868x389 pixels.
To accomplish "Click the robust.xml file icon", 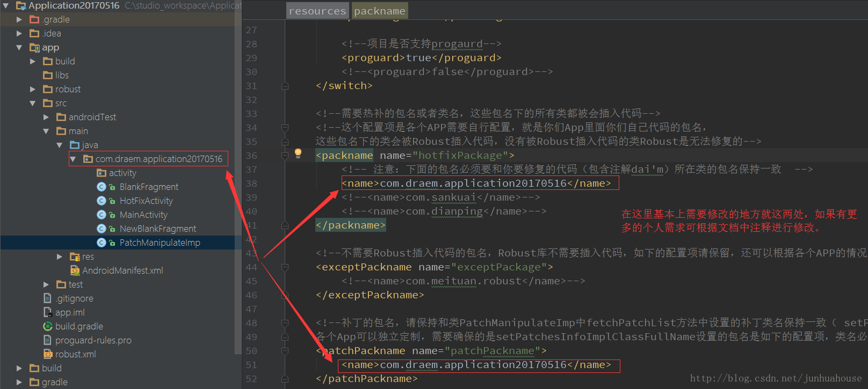I will 48,354.
